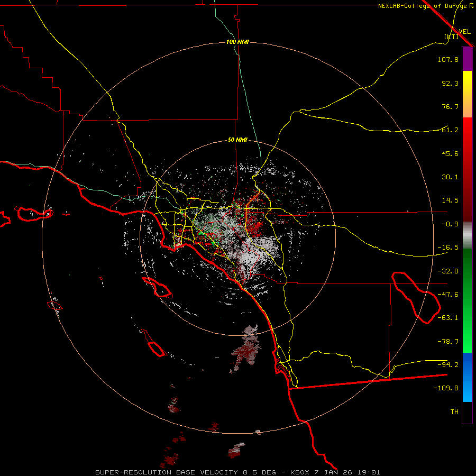Click the 61.2 velocity scale value
The image size is (476, 476).
click(450, 130)
